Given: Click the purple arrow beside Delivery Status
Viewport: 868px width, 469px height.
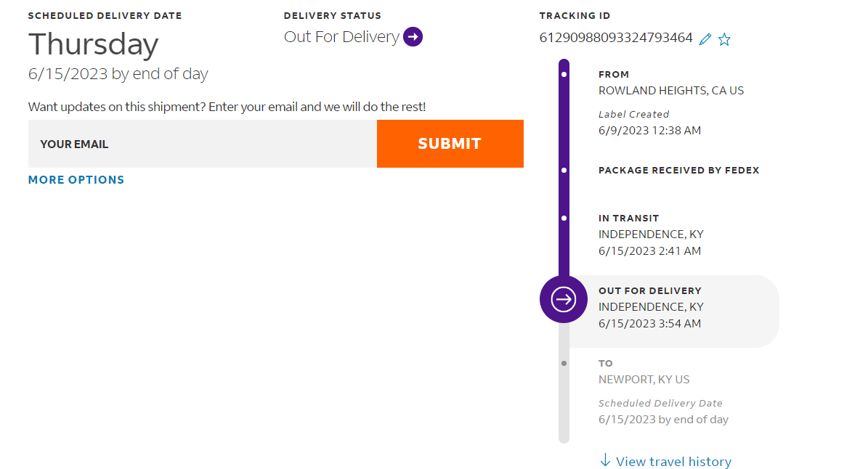Looking at the screenshot, I should pyautogui.click(x=413, y=36).
